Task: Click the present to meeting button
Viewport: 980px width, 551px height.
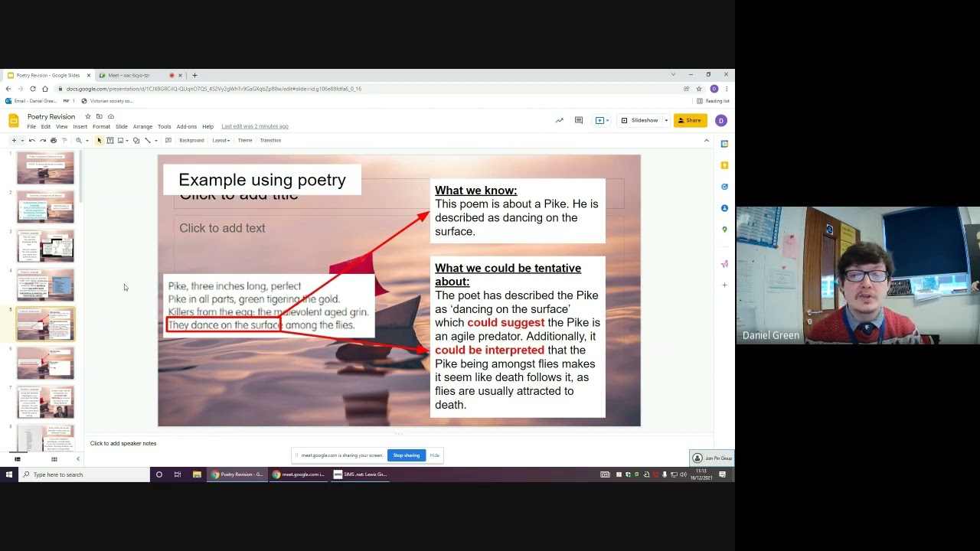Action: (x=602, y=120)
